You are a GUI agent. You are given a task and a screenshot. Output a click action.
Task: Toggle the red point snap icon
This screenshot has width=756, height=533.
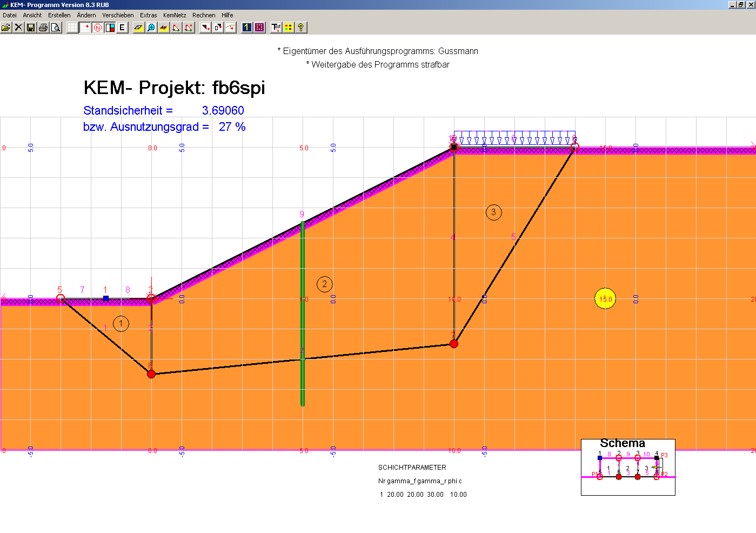point(85,27)
